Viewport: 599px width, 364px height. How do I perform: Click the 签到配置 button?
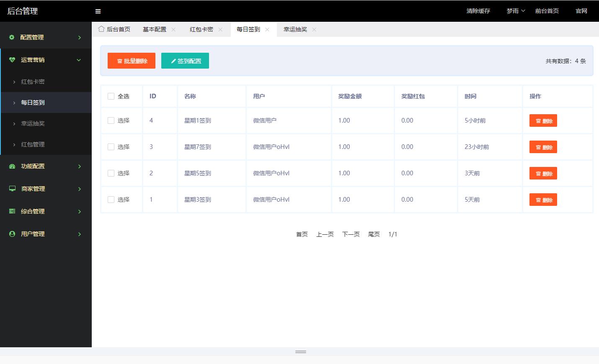pos(185,61)
